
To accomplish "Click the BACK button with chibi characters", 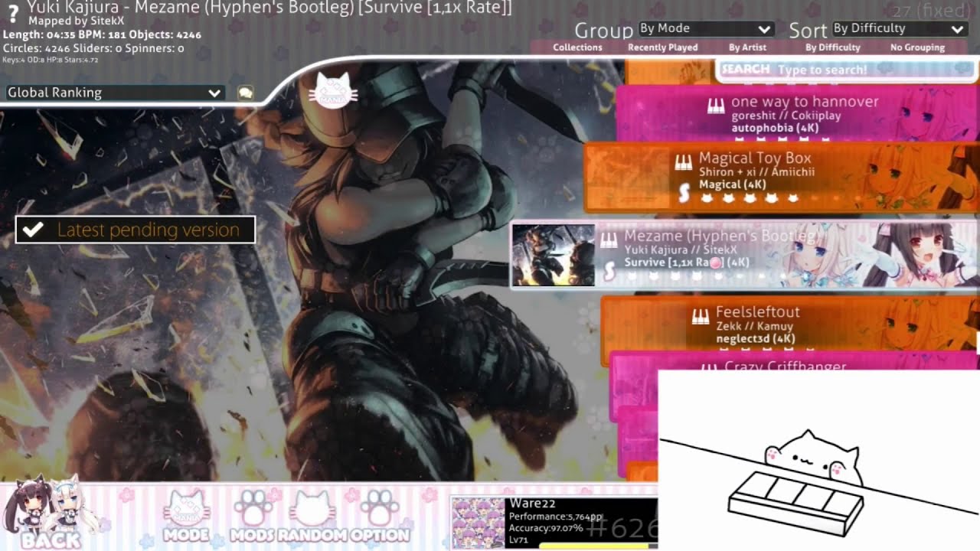I will [x=51, y=514].
